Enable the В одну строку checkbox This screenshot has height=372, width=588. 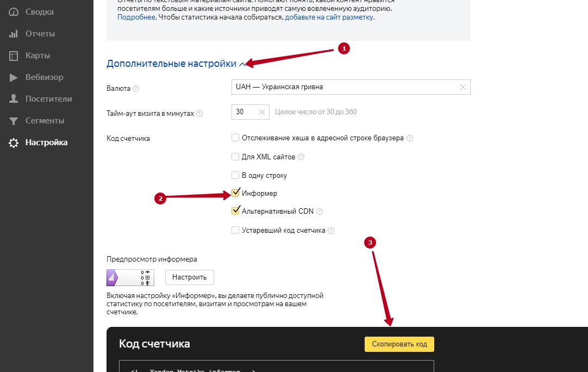(235, 175)
